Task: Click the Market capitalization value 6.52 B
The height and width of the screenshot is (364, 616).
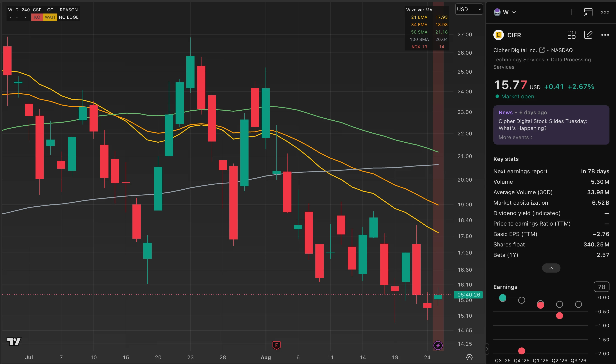Action: click(x=600, y=203)
